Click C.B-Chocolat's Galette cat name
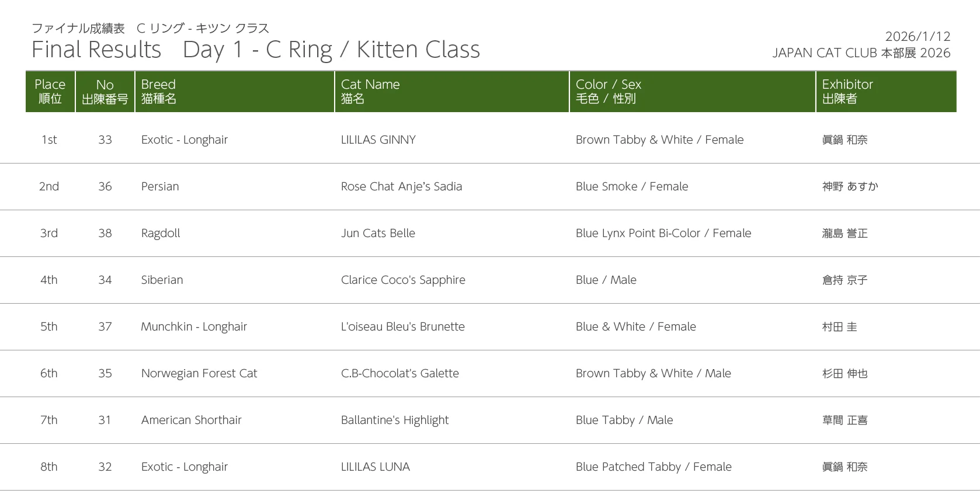 pos(400,373)
